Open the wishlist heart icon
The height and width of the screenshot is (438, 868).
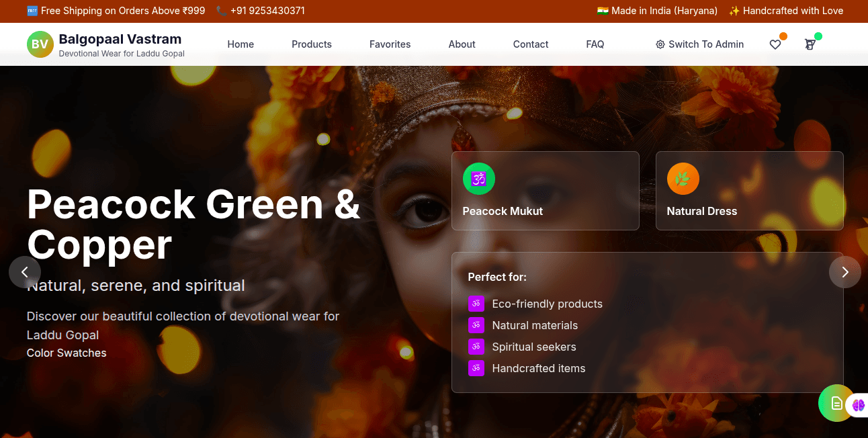pyautogui.click(x=775, y=44)
